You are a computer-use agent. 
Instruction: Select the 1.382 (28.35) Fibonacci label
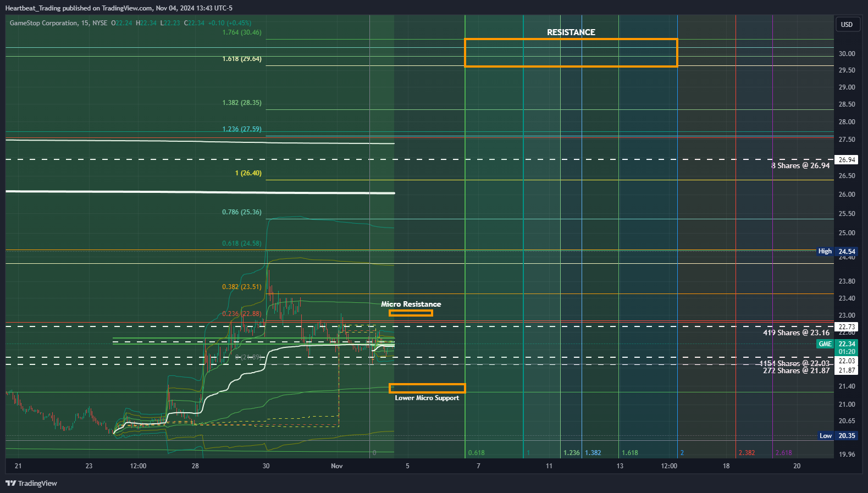click(242, 103)
